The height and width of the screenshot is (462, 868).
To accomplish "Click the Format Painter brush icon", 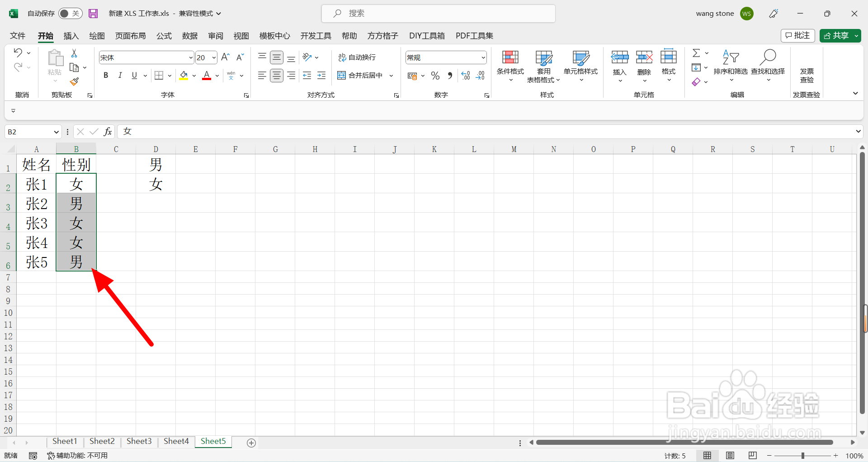I will tap(74, 81).
